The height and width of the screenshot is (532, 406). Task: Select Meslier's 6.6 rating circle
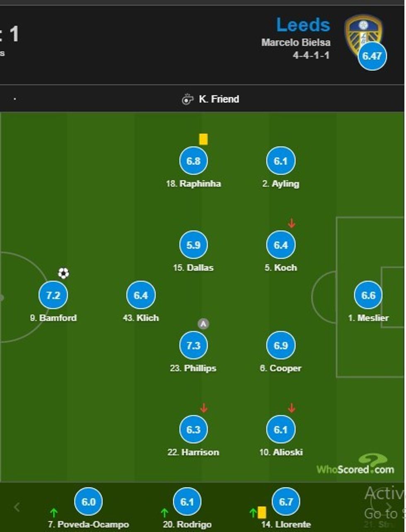368,295
